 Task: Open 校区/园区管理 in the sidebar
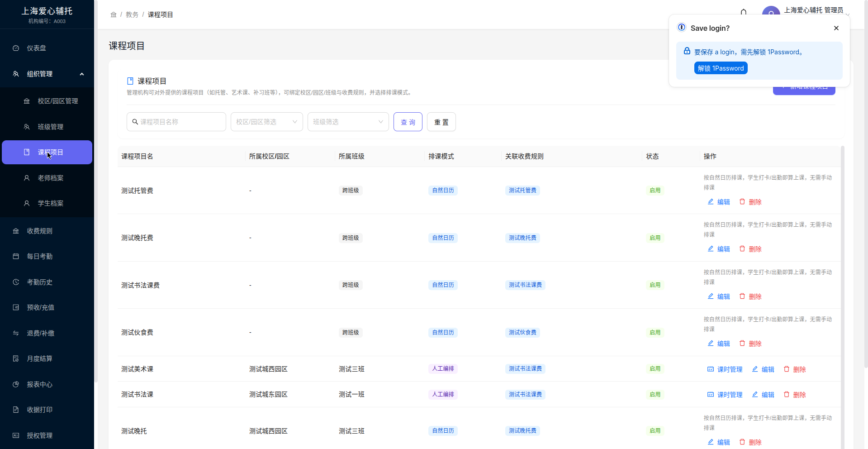coord(47,101)
